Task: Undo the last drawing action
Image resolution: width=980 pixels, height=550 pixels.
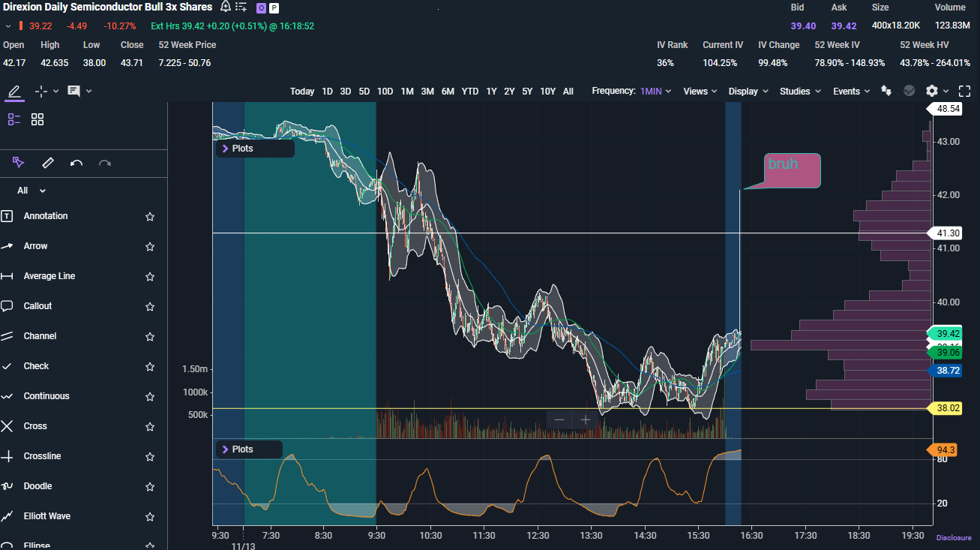Action: click(76, 163)
